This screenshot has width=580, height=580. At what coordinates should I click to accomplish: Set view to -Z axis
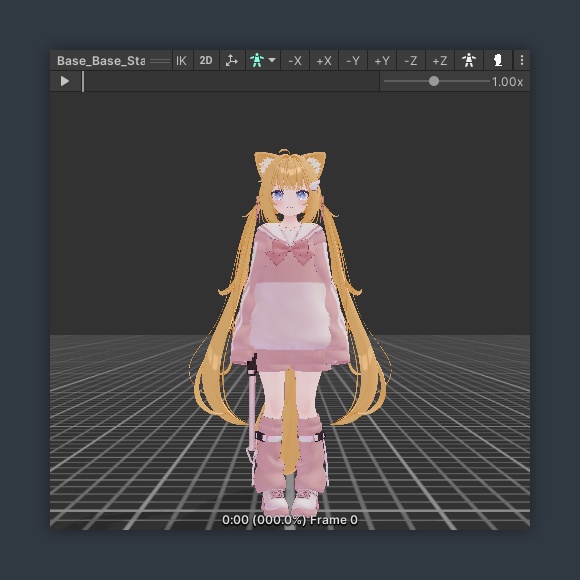[411, 61]
